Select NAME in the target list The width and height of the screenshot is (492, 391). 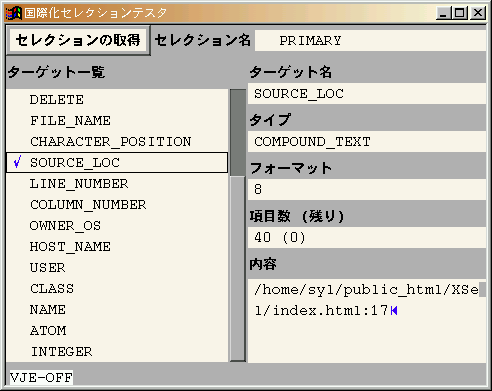pyautogui.click(x=117, y=310)
